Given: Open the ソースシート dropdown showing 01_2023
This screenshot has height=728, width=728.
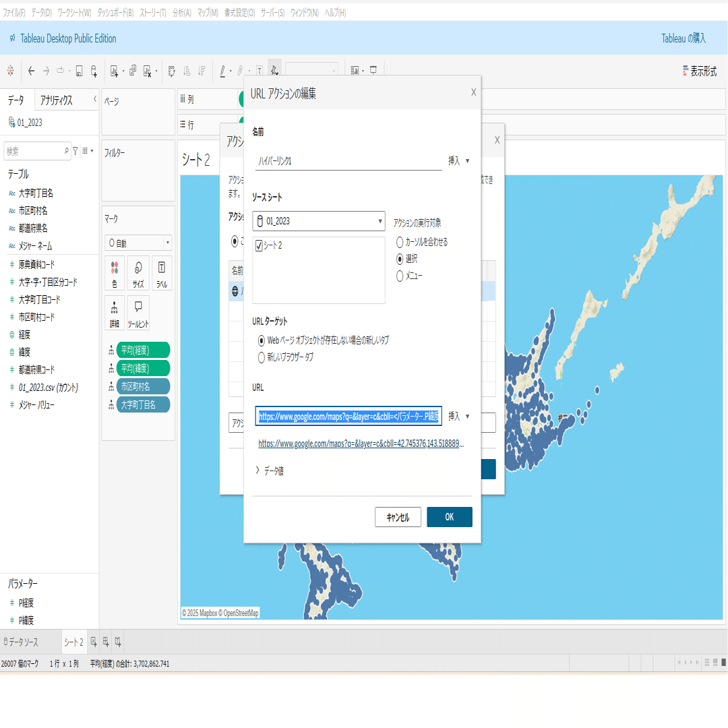Looking at the screenshot, I should coord(318,221).
